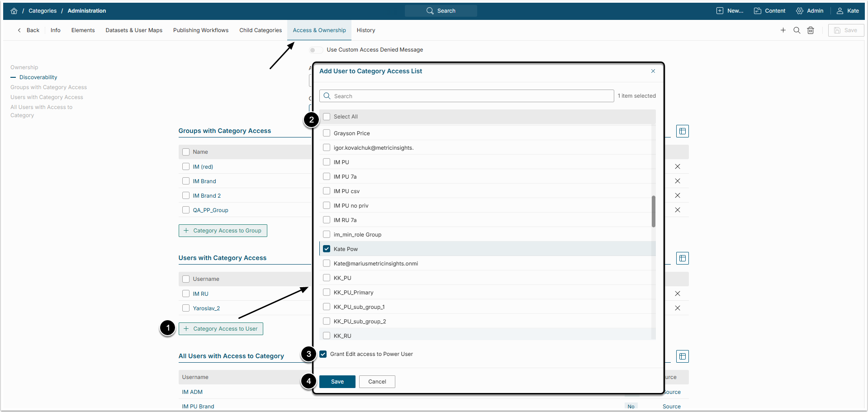Click the magnifier icon beside the trash
Screen dimensions: 868x412
797,30
